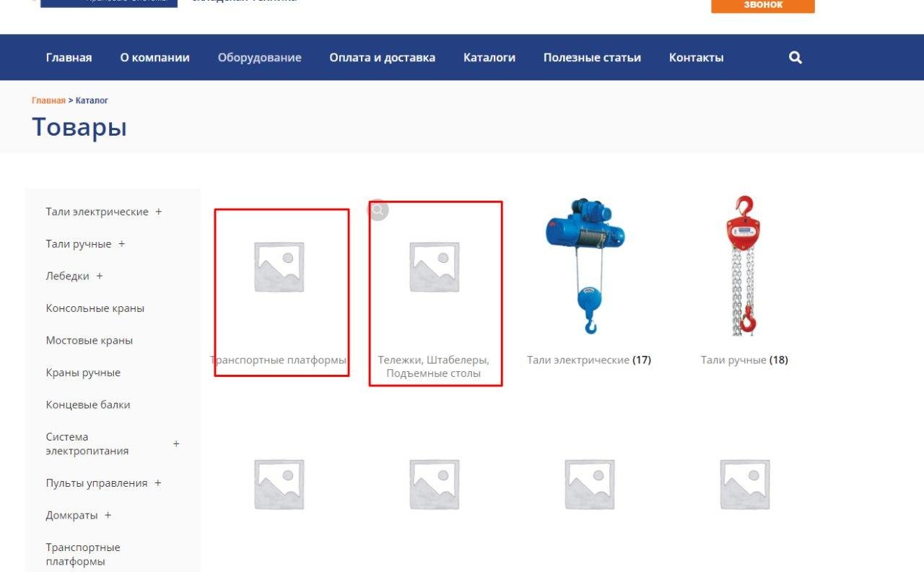Viewport: 924px width, 572px height.
Task: Click the Тележки, Штабелеры placeholder image
Action: click(x=434, y=267)
